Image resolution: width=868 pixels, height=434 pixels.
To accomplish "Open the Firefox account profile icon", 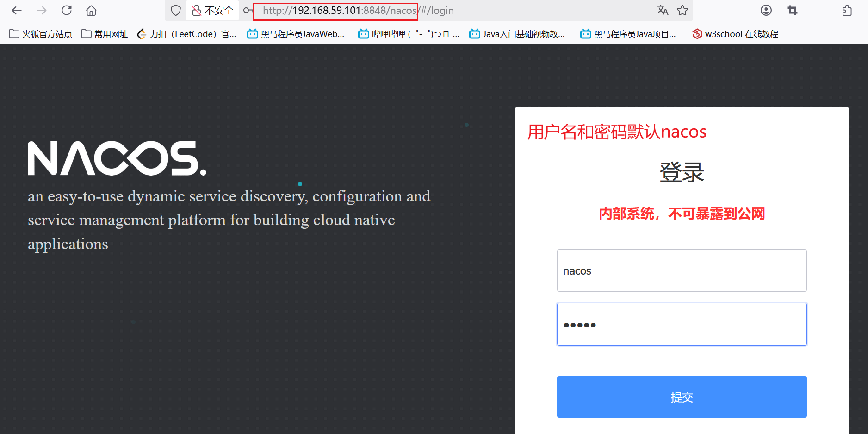I will click(x=766, y=10).
